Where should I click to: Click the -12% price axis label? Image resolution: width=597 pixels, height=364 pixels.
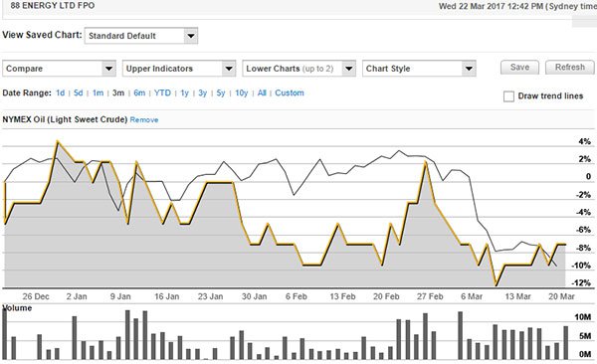click(x=581, y=282)
